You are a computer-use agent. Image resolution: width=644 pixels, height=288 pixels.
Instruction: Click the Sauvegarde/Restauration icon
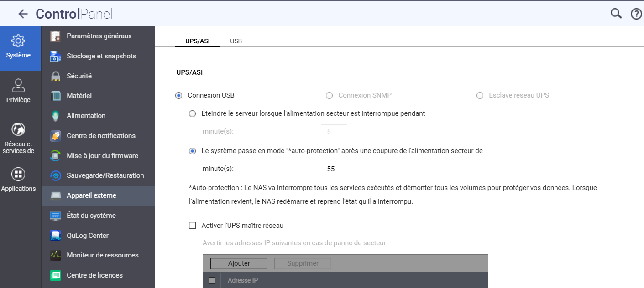point(55,175)
